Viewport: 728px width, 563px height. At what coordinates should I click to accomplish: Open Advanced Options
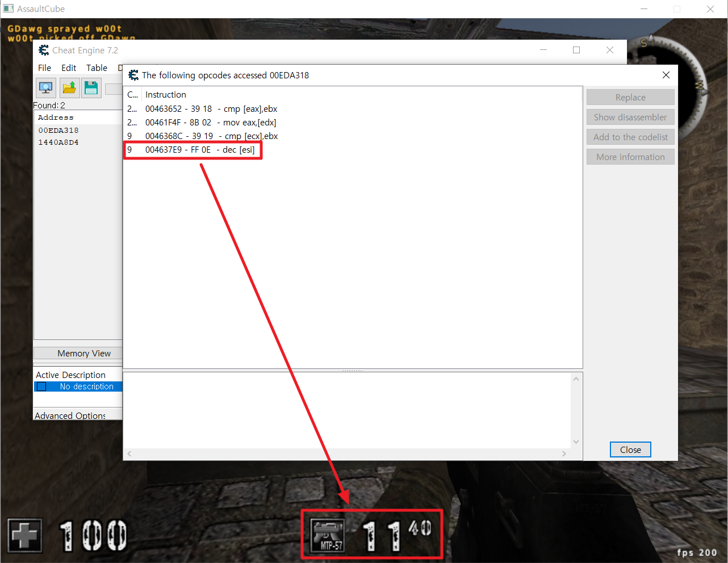[x=70, y=415]
